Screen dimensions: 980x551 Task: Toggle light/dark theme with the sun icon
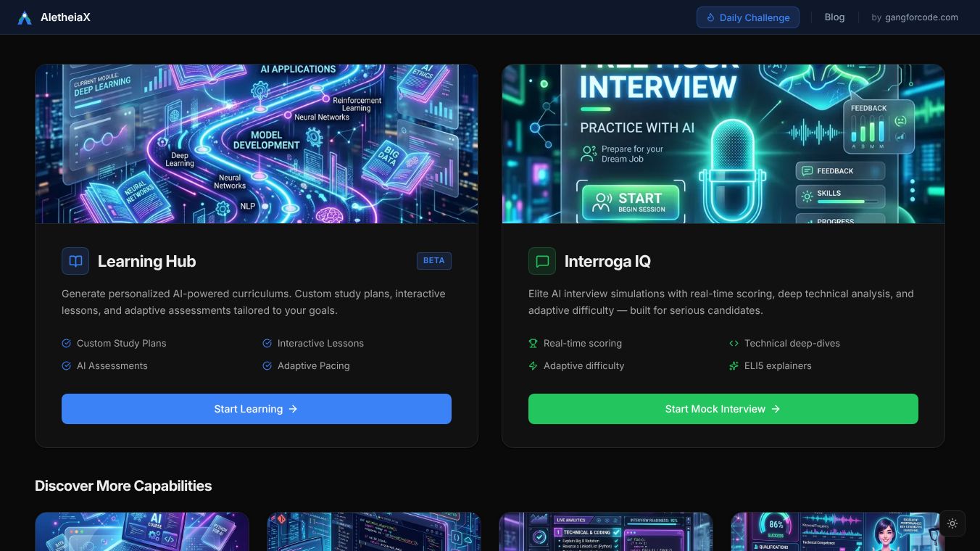pyautogui.click(x=952, y=523)
